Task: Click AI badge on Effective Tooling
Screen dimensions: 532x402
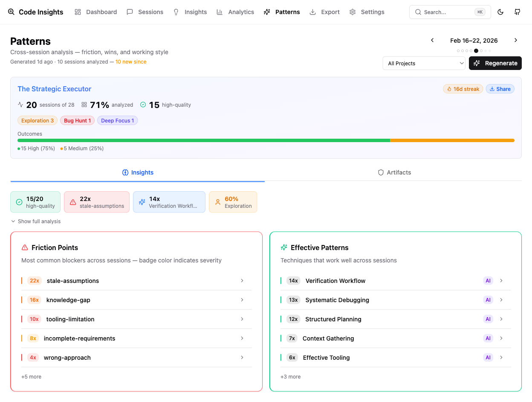Action: click(x=488, y=357)
